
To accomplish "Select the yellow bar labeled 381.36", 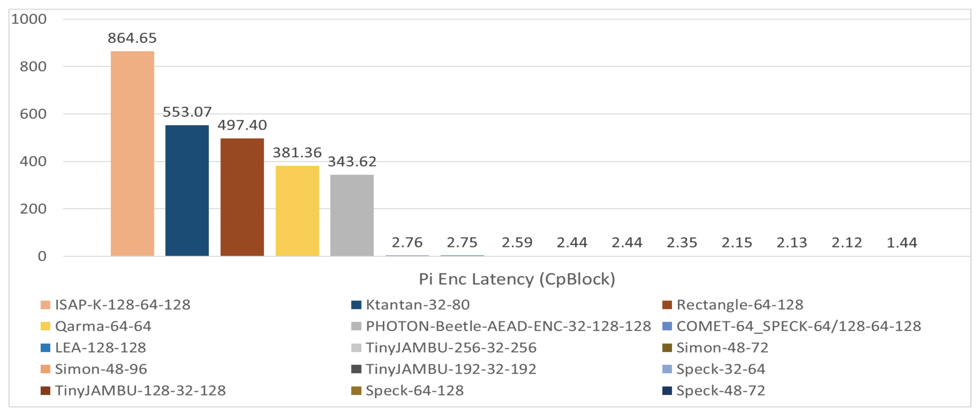I will (297, 211).
